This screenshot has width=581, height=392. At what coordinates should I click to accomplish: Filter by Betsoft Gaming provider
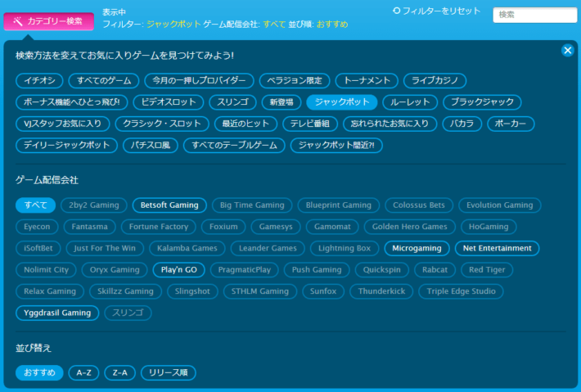click(169, 205)
